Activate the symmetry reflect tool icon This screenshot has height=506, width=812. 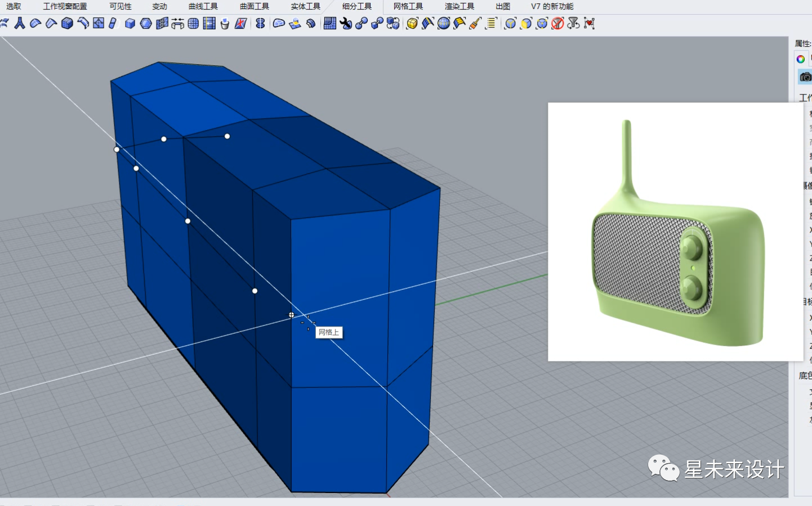click(260, 23)
